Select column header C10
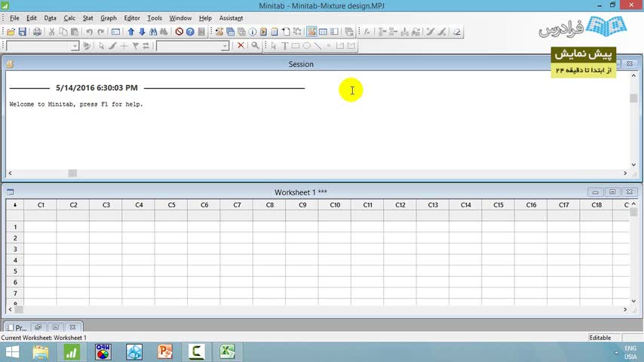Screen dimensions: 644x362 [335, 204]
